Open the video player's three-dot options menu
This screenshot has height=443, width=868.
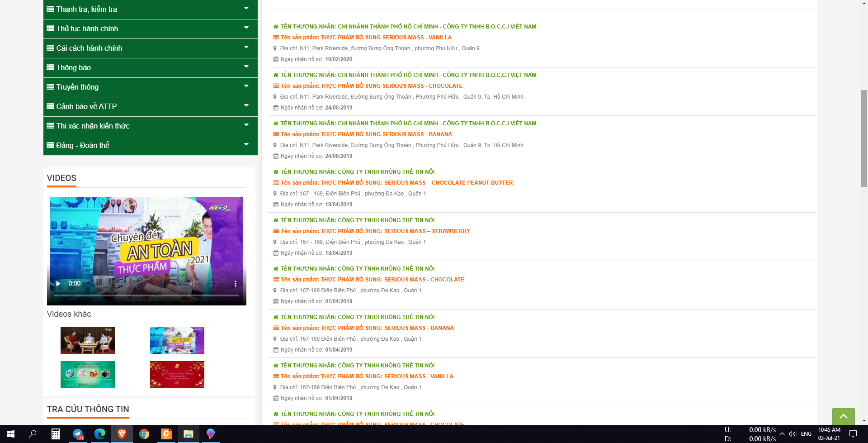point(235,284)
